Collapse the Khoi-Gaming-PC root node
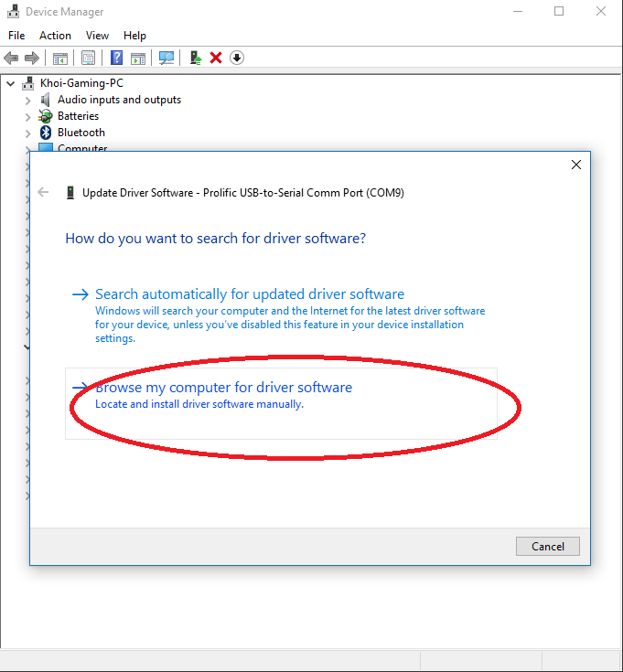The height and width of the screenshot is (672, 623). 11,83
